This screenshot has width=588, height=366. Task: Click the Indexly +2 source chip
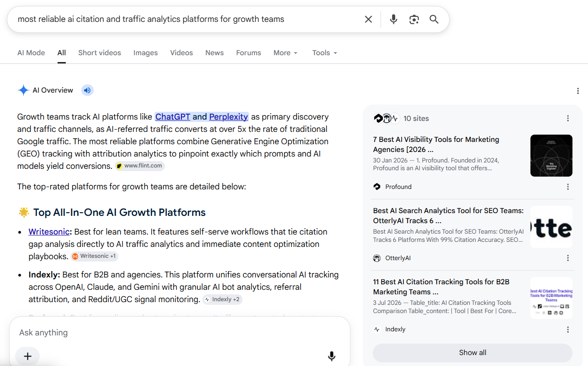[x=222, y=300]
